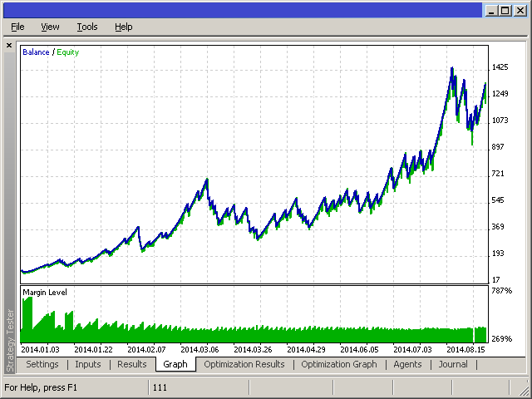Select the Graph tab

click(175, 364)
